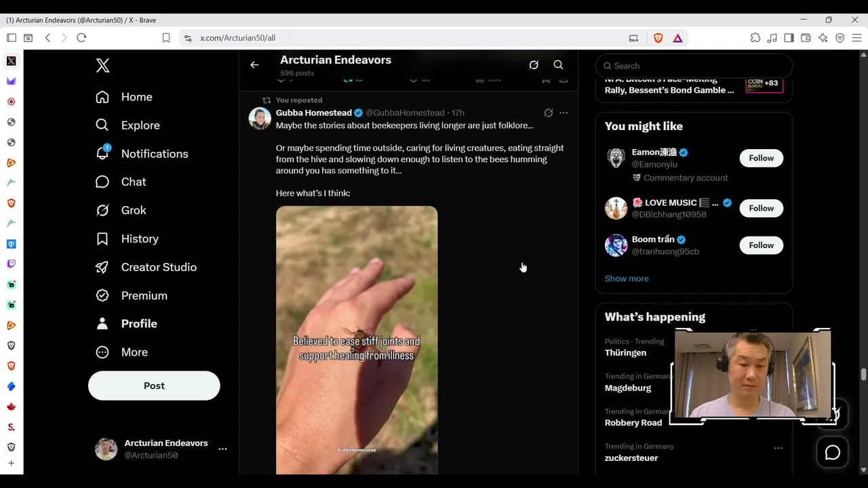Play the beekeeper hand video

click(357, 340)
